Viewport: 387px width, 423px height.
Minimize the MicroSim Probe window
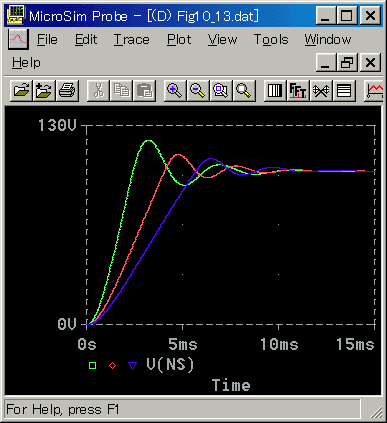click(326, 15)
